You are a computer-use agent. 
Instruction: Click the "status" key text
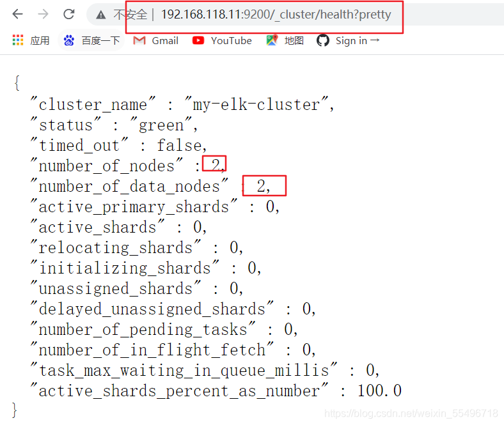(66, 125)
